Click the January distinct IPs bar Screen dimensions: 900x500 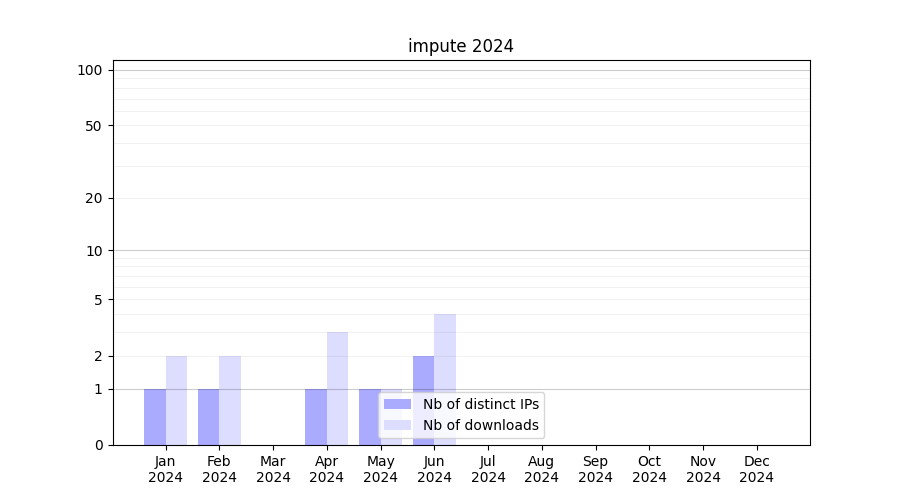(x=155, y=417)
